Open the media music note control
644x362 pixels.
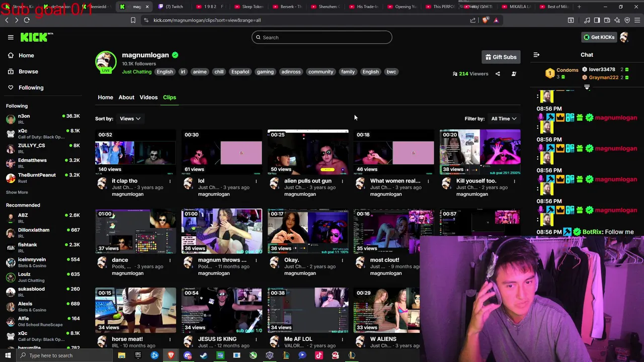click(587, 20)
